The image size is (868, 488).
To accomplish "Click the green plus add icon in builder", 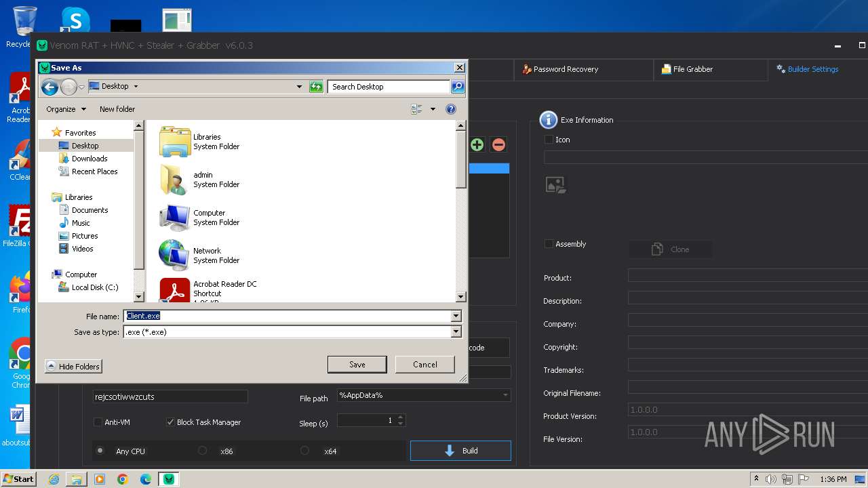I will coord(477,144).
